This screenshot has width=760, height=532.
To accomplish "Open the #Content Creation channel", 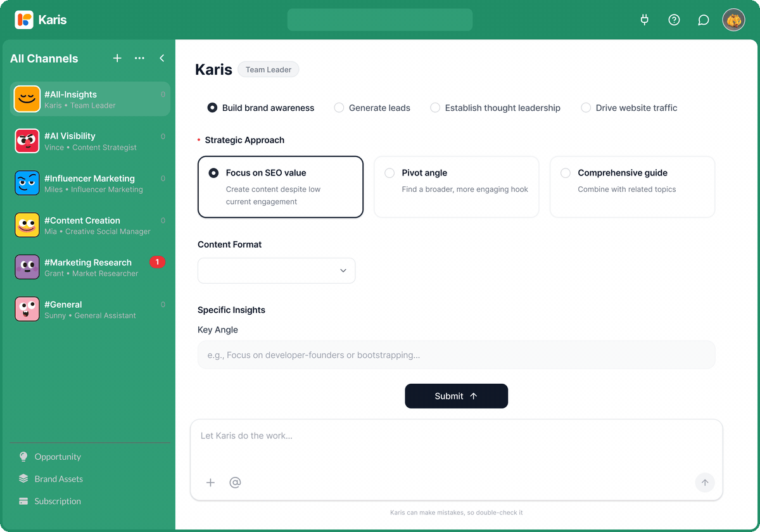I will click(x=90, y=225).
